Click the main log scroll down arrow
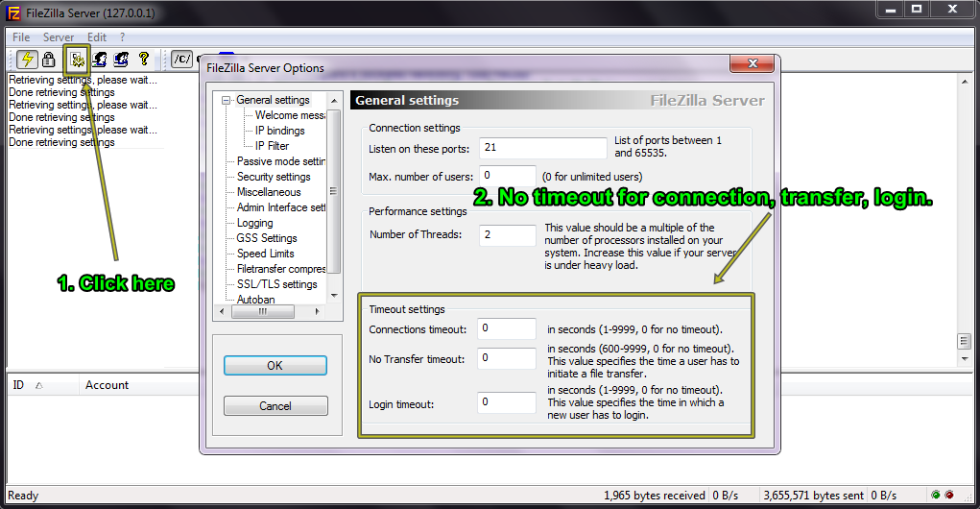 point(965,358)
